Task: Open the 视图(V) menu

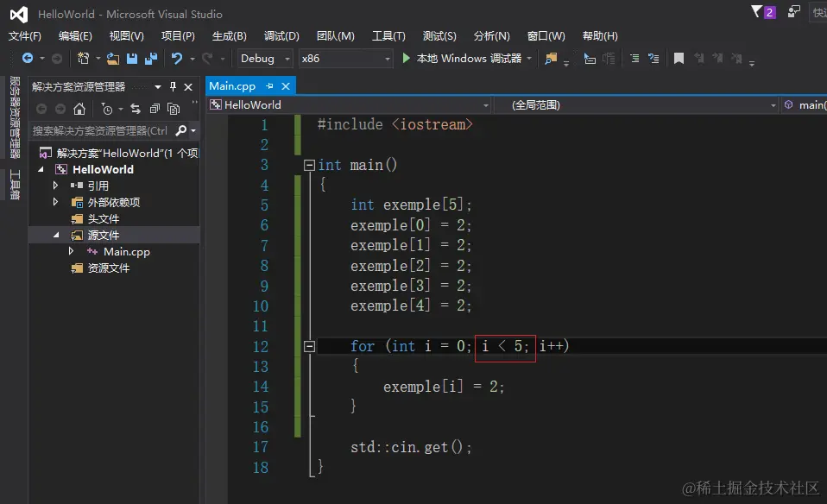Action: tap(127, 36)
